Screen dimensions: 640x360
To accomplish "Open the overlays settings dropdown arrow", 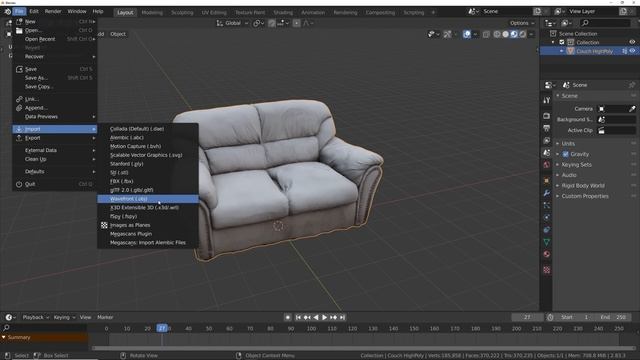I will [x=475, y=34].
